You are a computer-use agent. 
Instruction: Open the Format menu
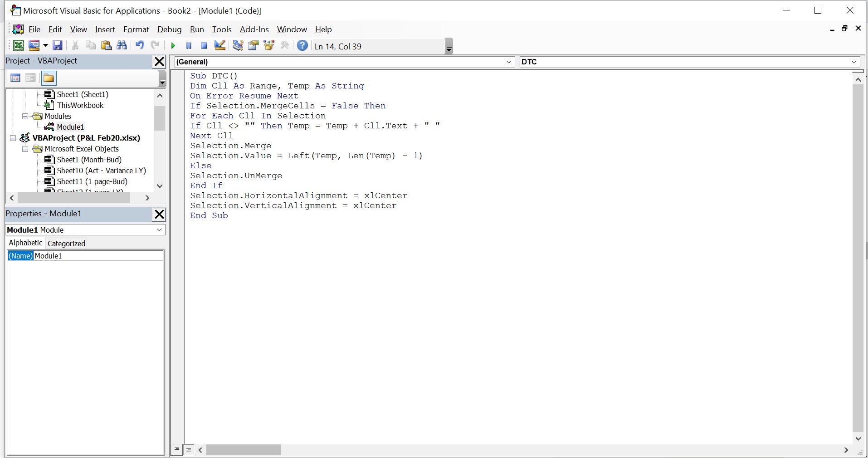pos(136,29)
